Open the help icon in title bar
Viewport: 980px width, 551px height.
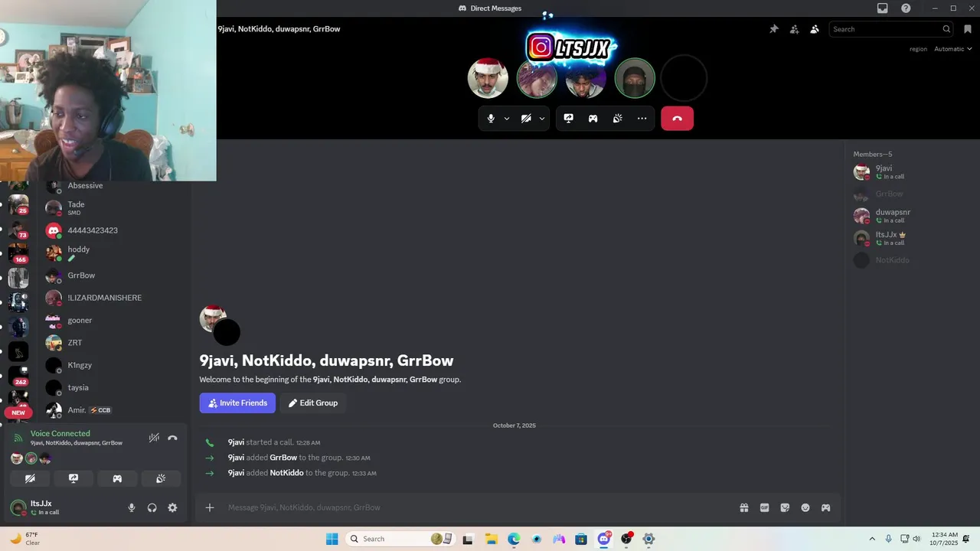click(x=906, y=8)
